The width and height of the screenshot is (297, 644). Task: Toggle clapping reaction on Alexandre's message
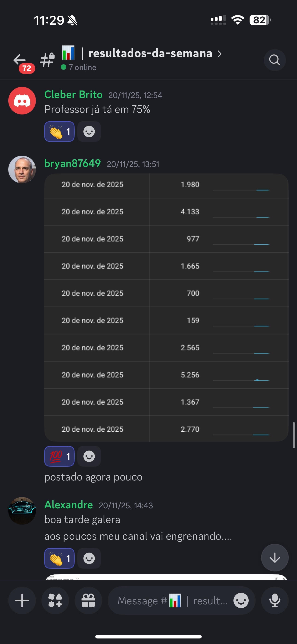pyautogui.click(x=59, y=558)
